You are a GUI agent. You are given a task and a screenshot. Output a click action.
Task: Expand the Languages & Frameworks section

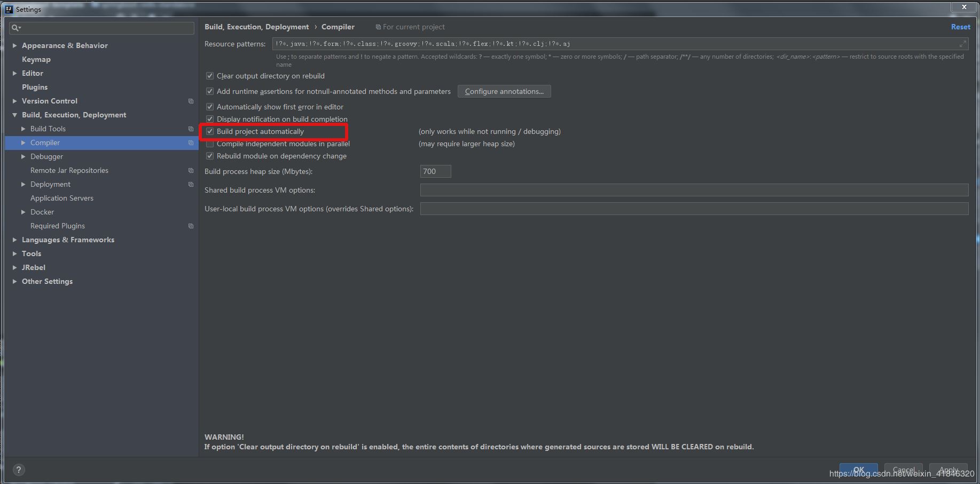tap(14, 240)
